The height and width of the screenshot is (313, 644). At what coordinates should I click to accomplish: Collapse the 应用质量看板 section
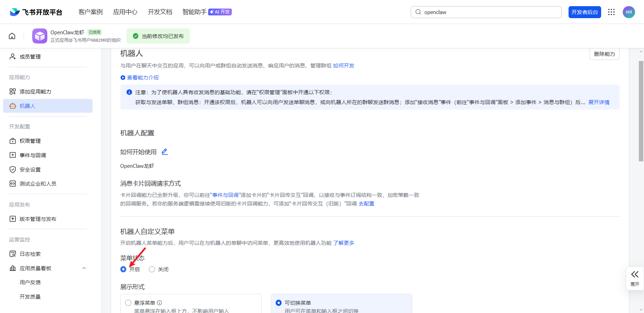[84, 268]
